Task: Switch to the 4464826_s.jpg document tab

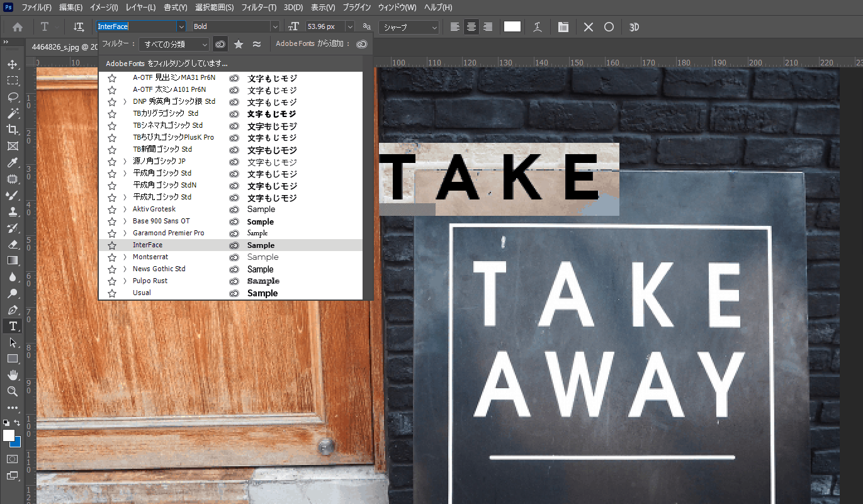Action: 60,46
